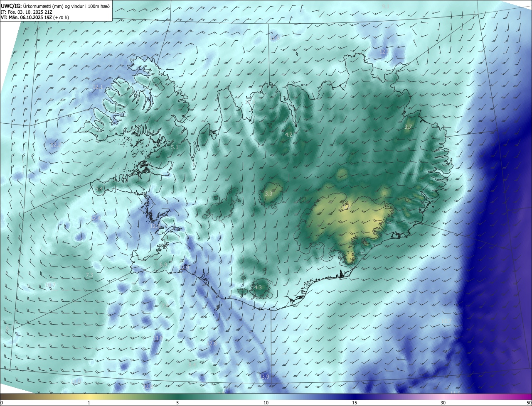This screenshot has width=532, height=406.
Task: Click the 4.2 value label on the map
Action: [289, 135]
